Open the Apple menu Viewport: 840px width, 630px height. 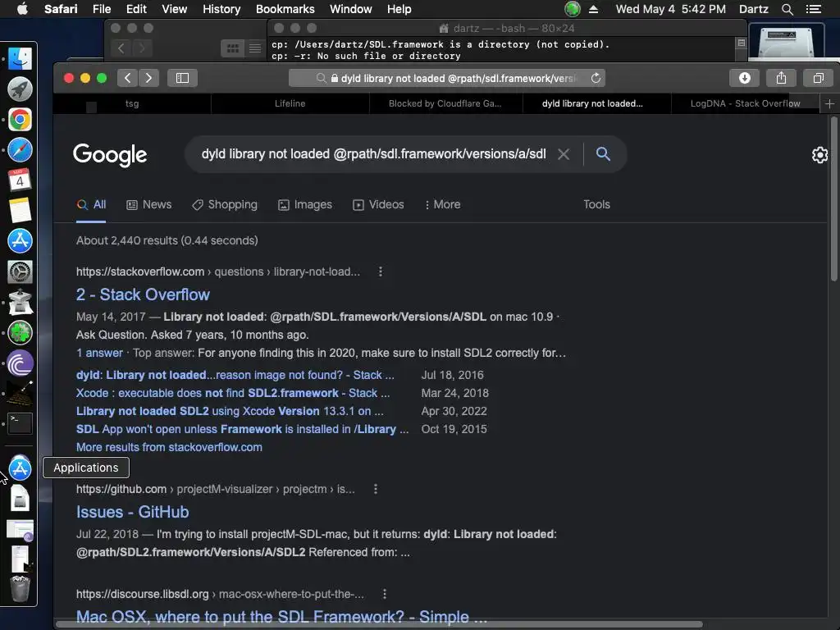[x=22, y=9]
